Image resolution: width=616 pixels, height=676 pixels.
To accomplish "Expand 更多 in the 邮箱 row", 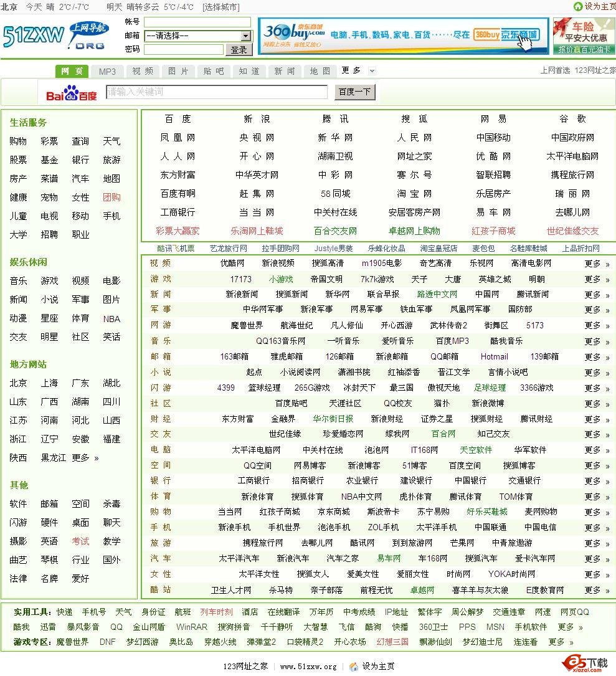I will 597,357.
